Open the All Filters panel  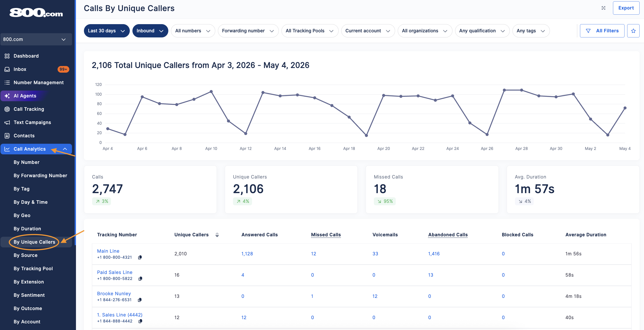602,31
